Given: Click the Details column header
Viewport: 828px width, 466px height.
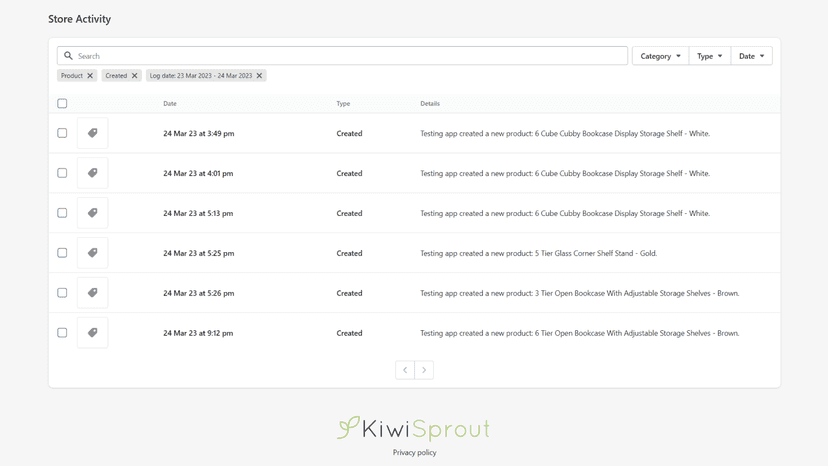Looking at the screenshot, I should 430,104.
